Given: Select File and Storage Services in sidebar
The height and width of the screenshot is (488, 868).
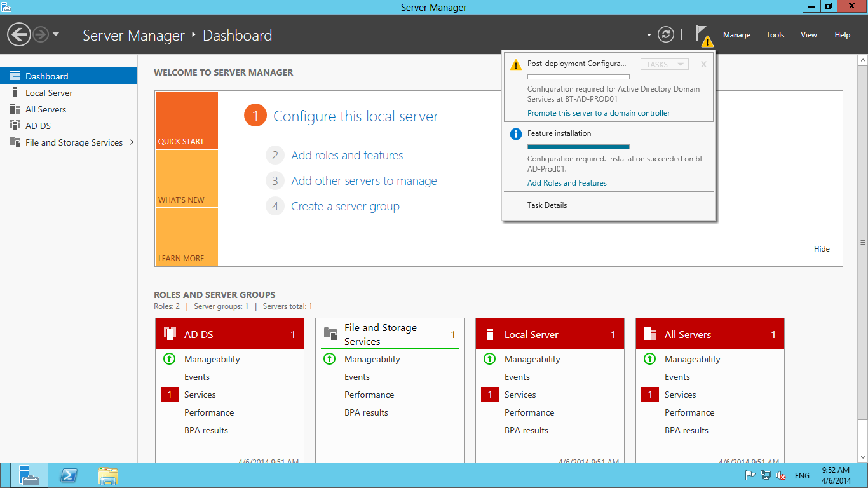Looking at the screenshot, I should tap(68, 142).
